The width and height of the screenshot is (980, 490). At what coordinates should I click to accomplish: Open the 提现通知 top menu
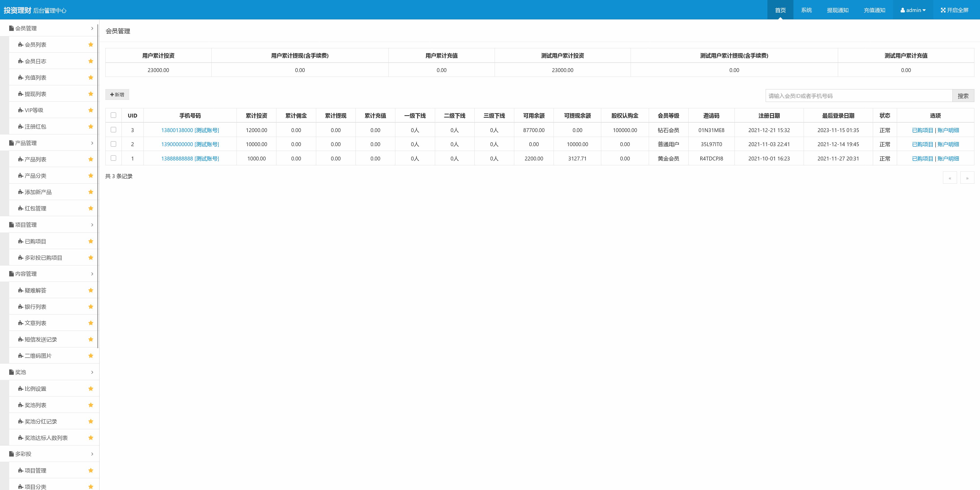click(x=837, y=10)
